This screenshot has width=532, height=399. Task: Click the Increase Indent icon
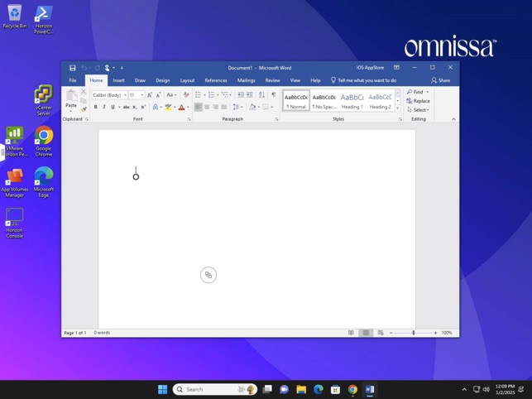point(249,94)
